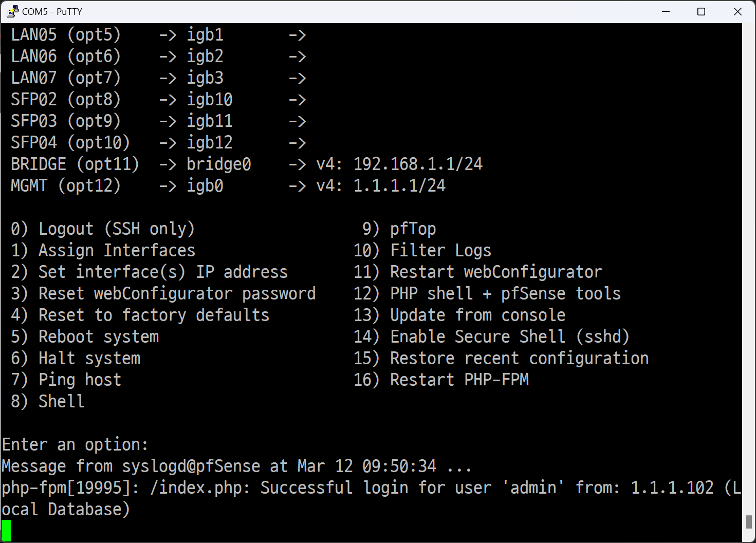The width and height of the screenshot is (756, 543).
Task: Click the 1) Assign Interfaces line
Action: (103, 250)
